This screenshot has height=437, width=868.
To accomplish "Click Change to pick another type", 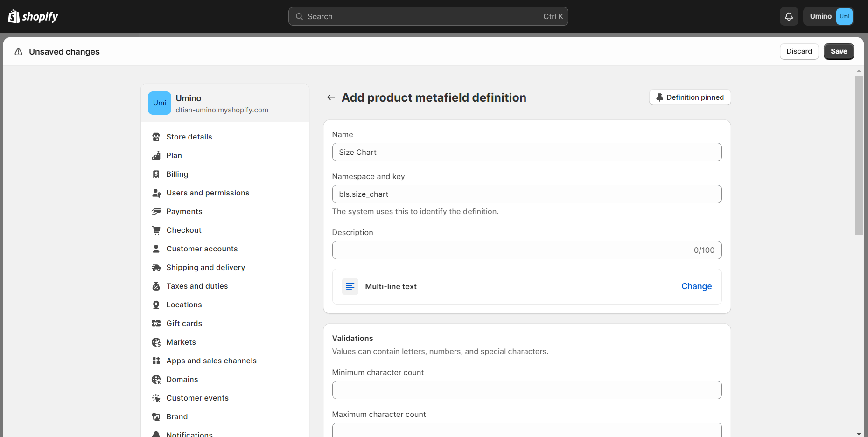I will click(x=696, y=286).
